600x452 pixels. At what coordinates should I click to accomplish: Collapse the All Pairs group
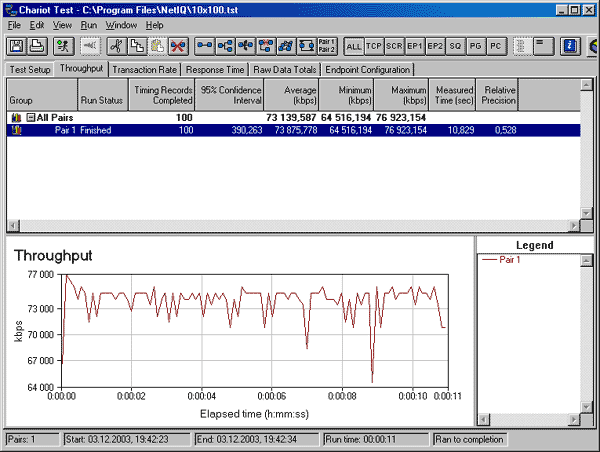click(x=30, y=117)
